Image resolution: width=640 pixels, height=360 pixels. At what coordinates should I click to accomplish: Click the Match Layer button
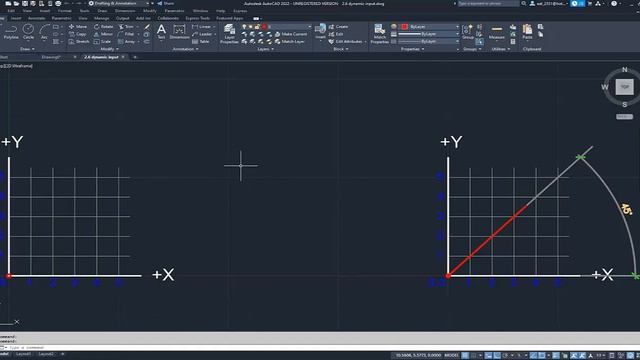click(290, 42)
